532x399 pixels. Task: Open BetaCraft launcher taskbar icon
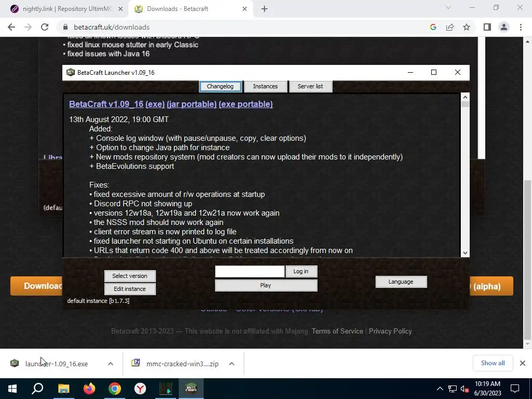point(191,389)
